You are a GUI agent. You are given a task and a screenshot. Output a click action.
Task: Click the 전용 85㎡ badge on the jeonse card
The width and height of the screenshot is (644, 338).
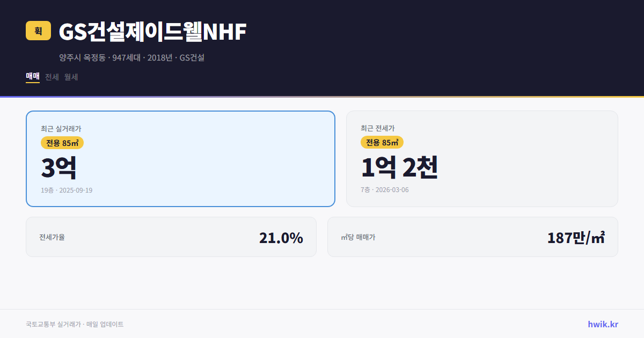[382, 143]
